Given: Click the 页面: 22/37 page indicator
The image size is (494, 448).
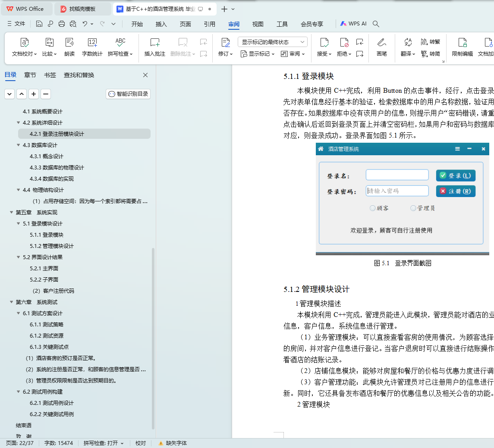Looking at the screenshot, I should click(19, 443).
